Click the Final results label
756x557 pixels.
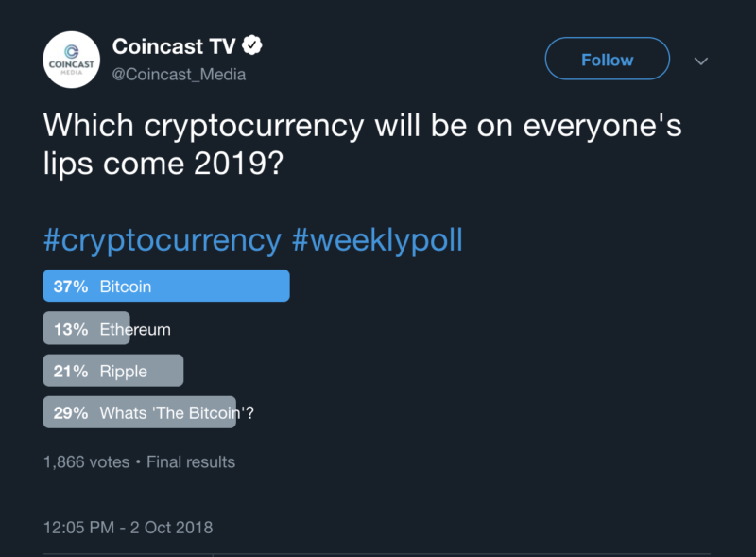[192, 462]
